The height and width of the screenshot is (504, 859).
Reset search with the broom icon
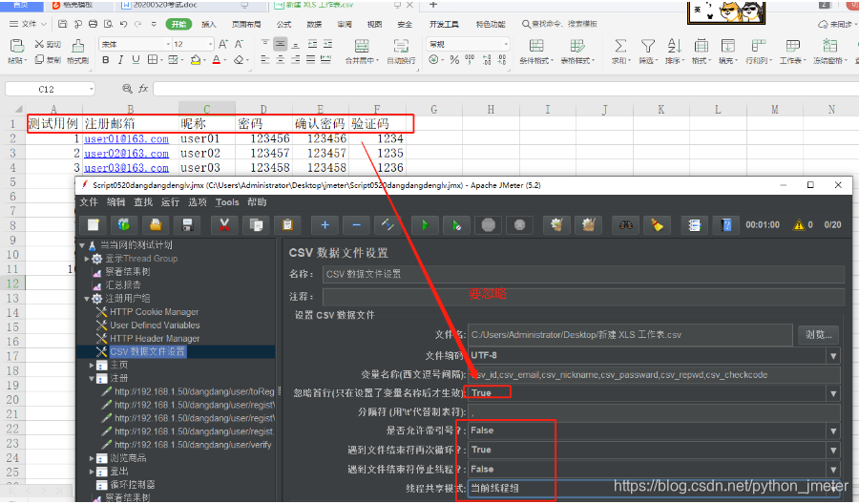[x=658, y=224]
